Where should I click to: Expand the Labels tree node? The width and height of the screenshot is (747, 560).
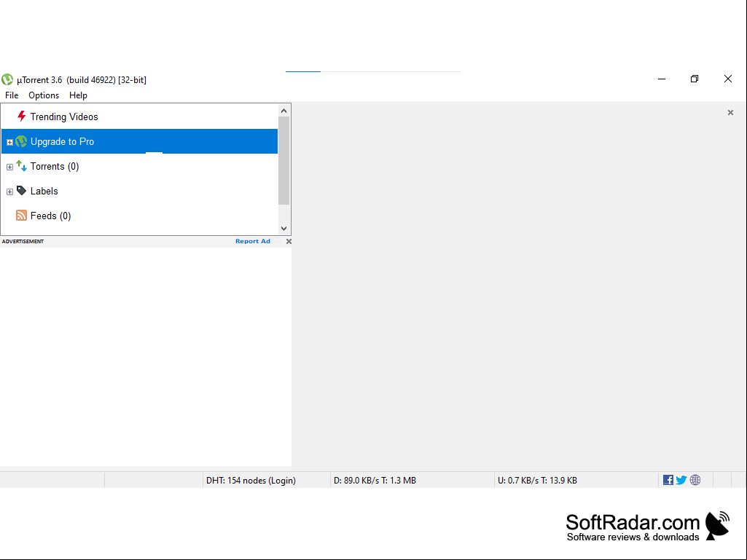9,192
